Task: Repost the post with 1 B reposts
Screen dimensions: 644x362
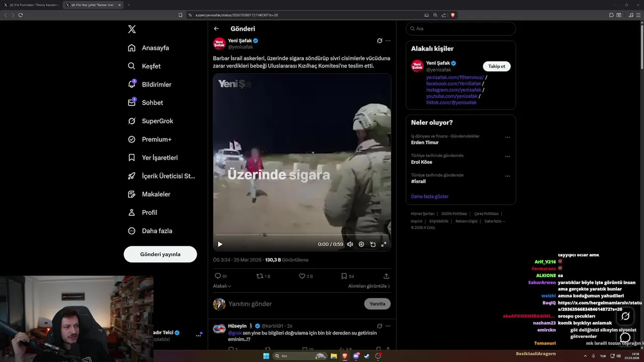Action: pyautogui.click(x=263, y=276)
